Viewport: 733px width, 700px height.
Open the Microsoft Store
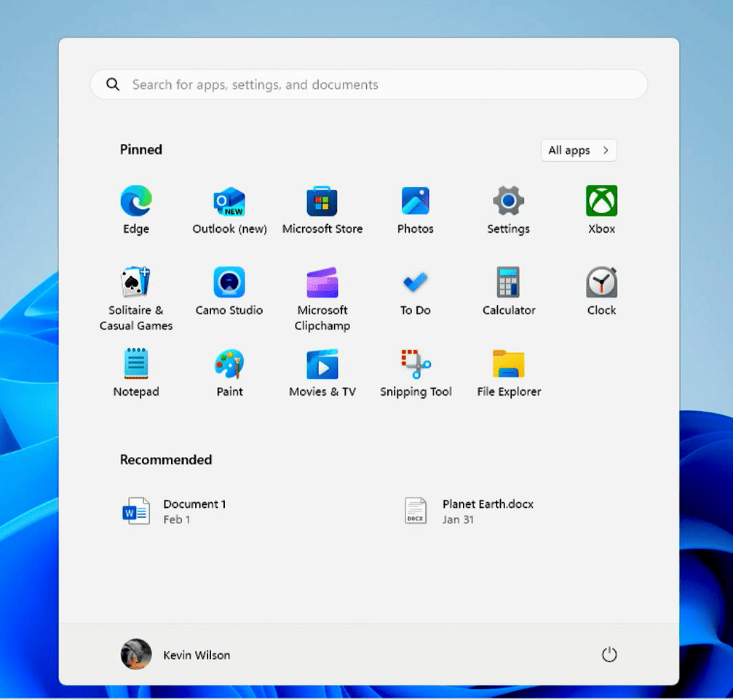(322, 202)
